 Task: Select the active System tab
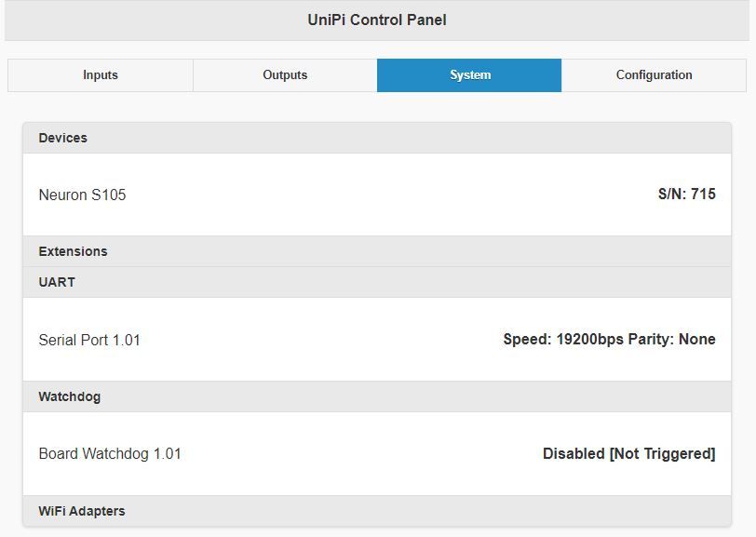[x=469, y=75]
